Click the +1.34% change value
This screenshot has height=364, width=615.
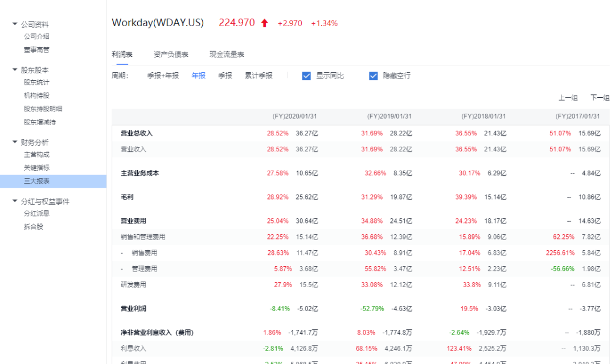pyautogui.click(x=325, y=23)
